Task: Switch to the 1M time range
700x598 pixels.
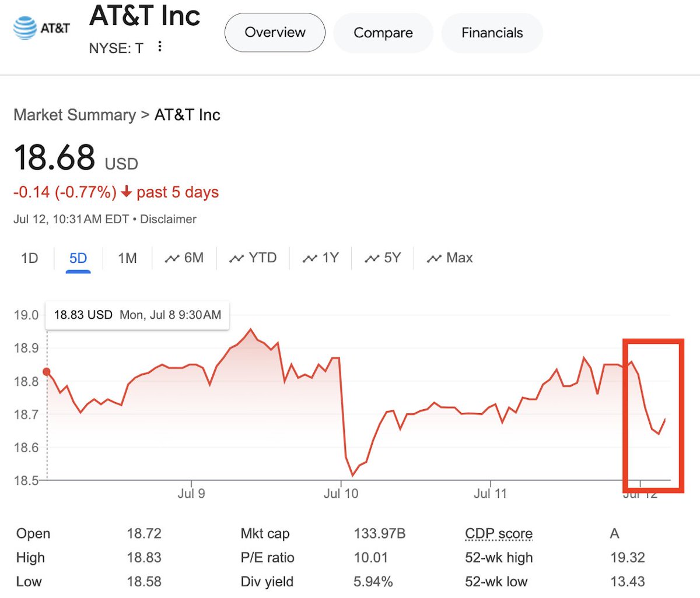Action: [127, 258]
